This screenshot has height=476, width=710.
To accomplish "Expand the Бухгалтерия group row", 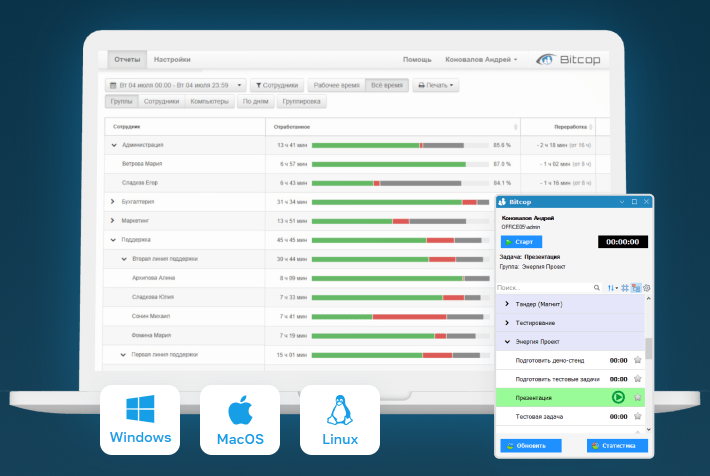I will tap(114, 202).
